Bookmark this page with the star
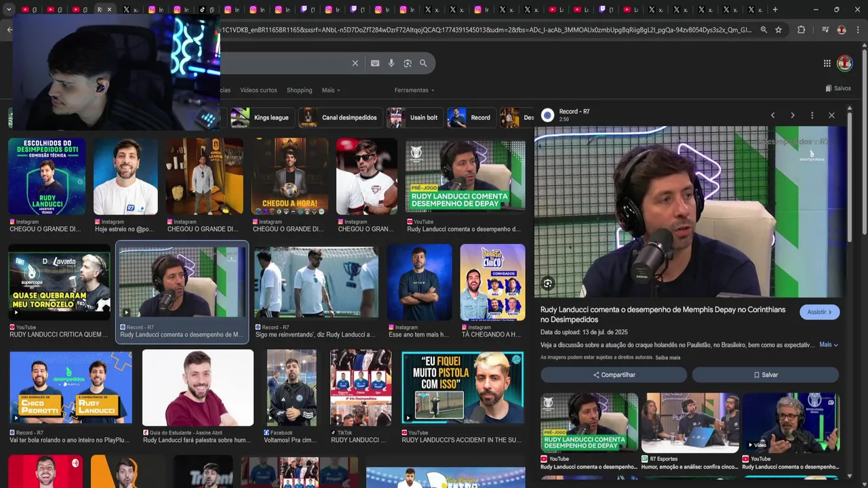 [x=778, y=30]
